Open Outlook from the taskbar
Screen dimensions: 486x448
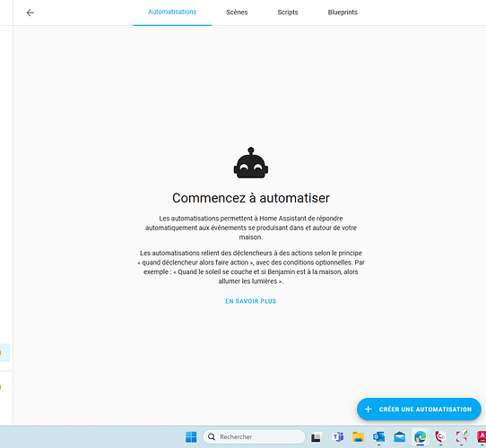click(378, 437)
